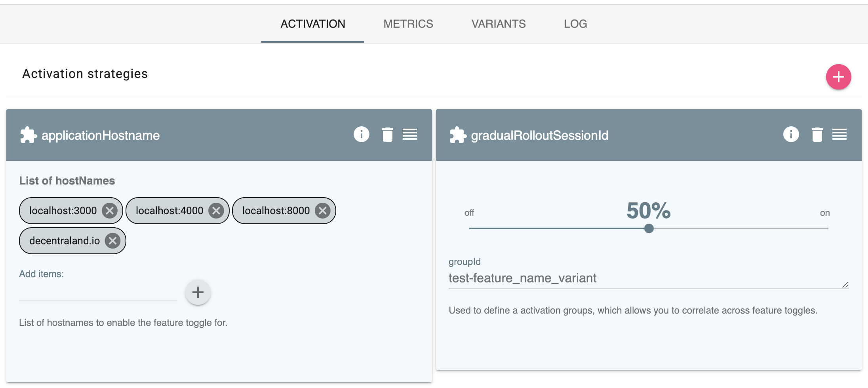Select the ACTIVATION tab
This screenshot has height=388, width=868.
click(312, 24)
